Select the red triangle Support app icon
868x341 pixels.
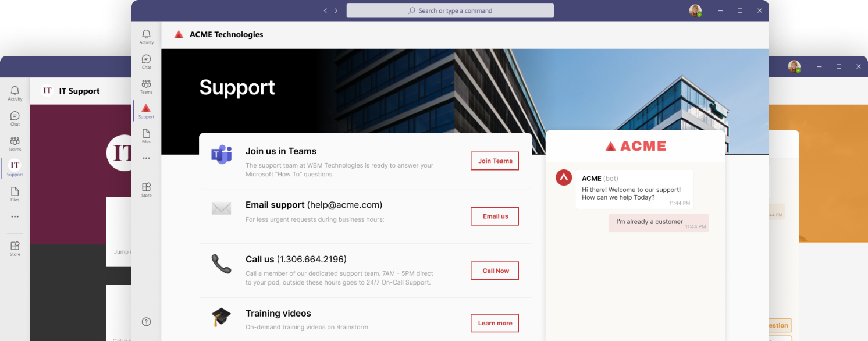[x=147, y=111]
